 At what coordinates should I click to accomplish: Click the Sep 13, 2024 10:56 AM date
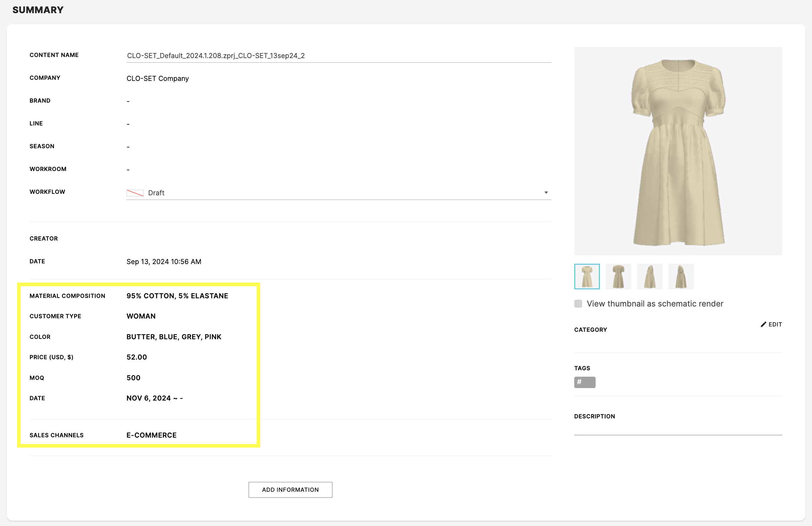tap(164, 262)
